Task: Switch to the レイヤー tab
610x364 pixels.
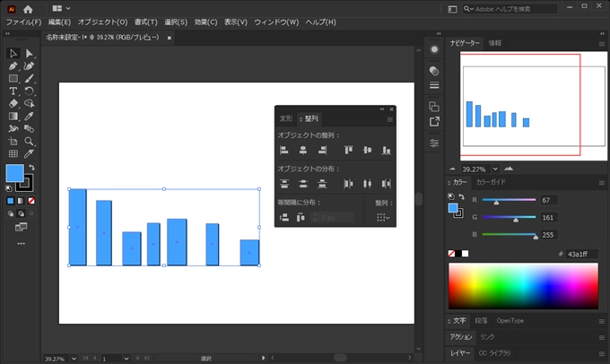Action: pyautogui.click(x=460, y=353)
